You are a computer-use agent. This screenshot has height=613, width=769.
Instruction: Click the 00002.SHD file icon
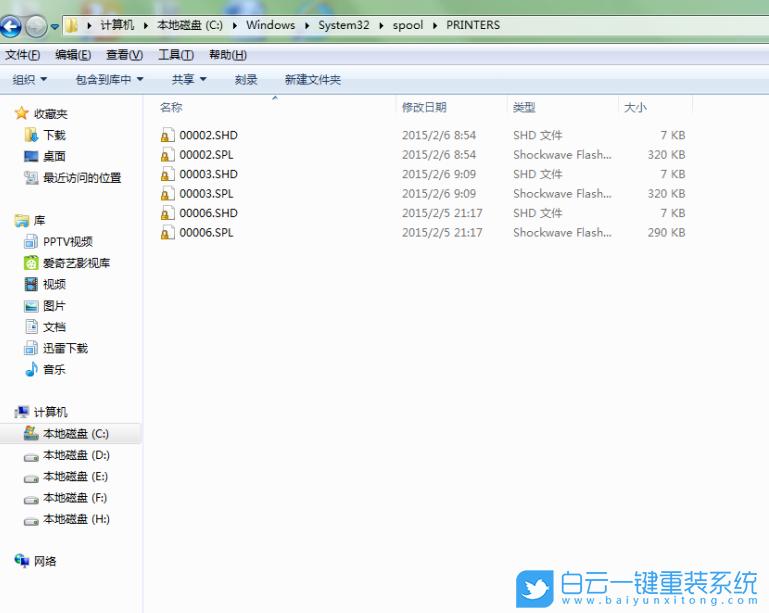168,135
